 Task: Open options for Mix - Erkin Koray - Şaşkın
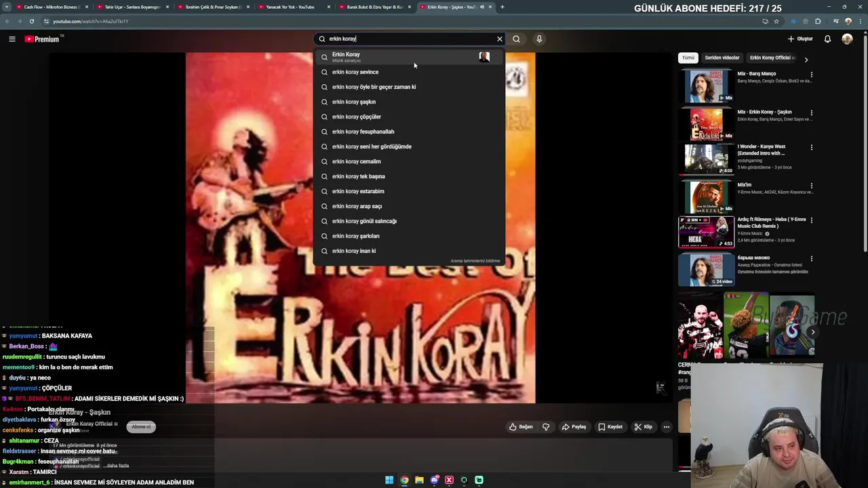811,113
